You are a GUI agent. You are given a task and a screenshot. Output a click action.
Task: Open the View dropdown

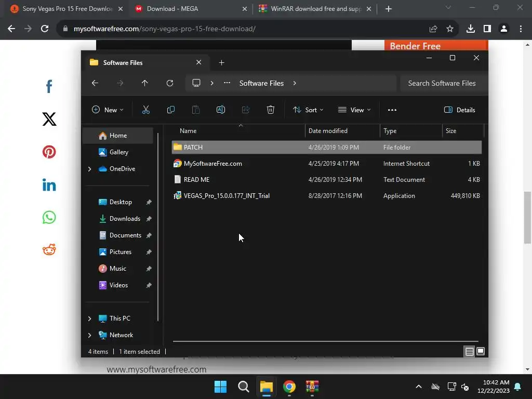tap(354, 110)
